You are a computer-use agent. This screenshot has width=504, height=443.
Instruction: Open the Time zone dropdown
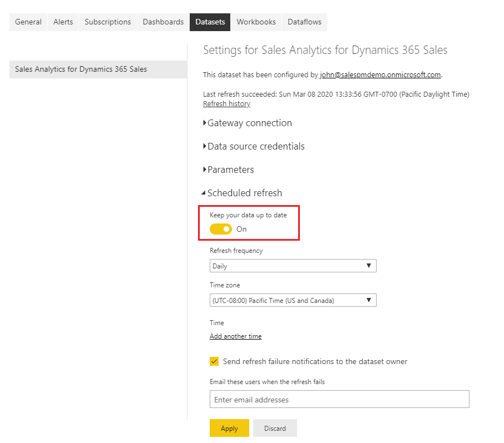[x=293, y=300]
